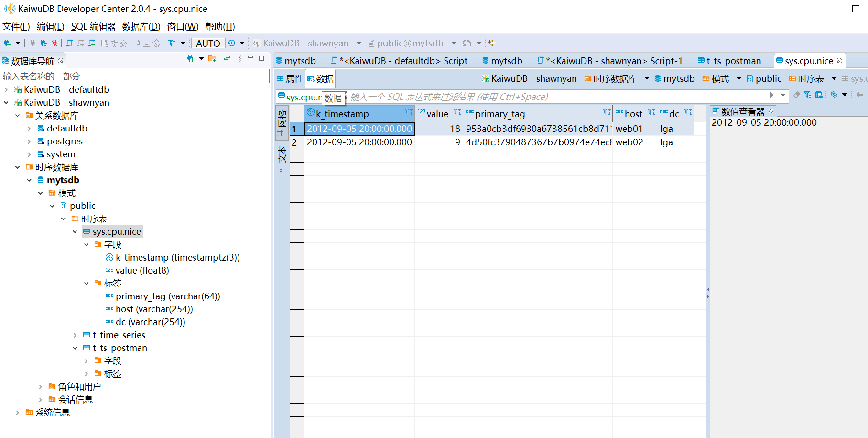Maximize the database navigator panel
This screenshot has width=868, height=438.
(261, 58)
